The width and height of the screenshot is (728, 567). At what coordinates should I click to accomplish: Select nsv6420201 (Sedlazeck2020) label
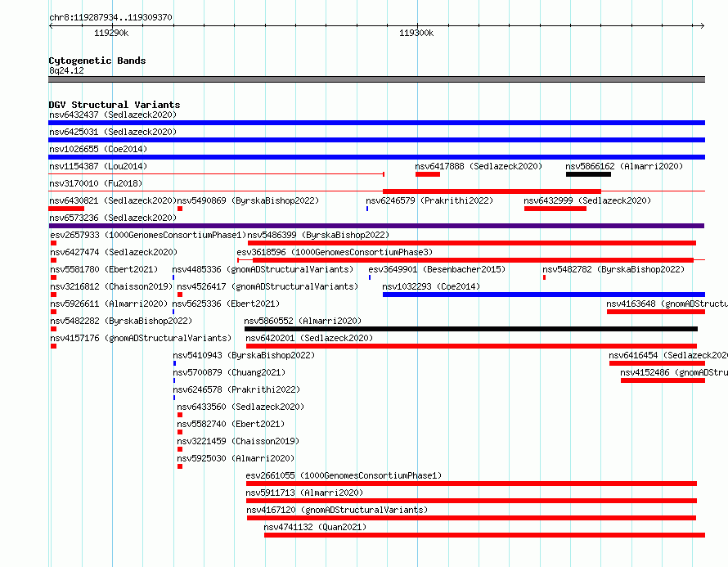pos(309,338)
